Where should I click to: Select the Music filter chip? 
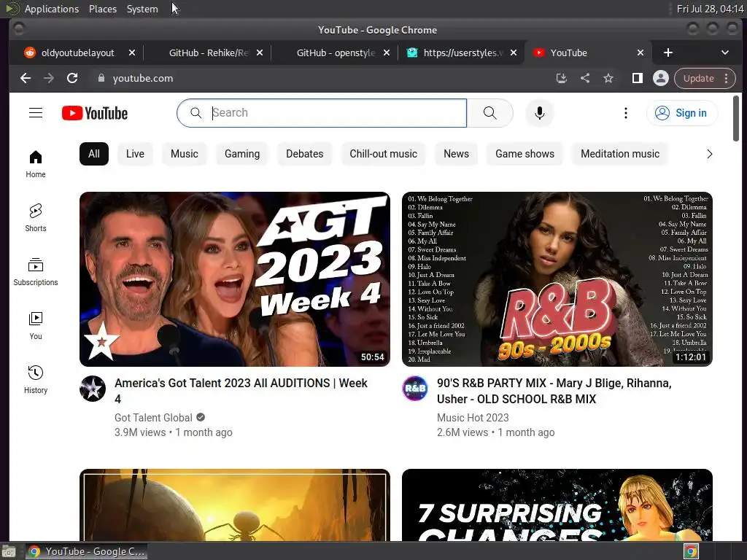(x=185, y=154)
